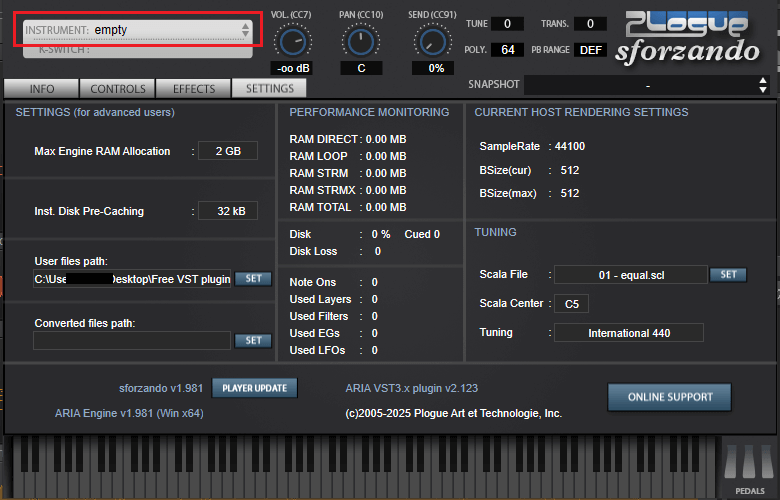
Task: Change the Scala Center C5 value
Action: pos(572,304)
